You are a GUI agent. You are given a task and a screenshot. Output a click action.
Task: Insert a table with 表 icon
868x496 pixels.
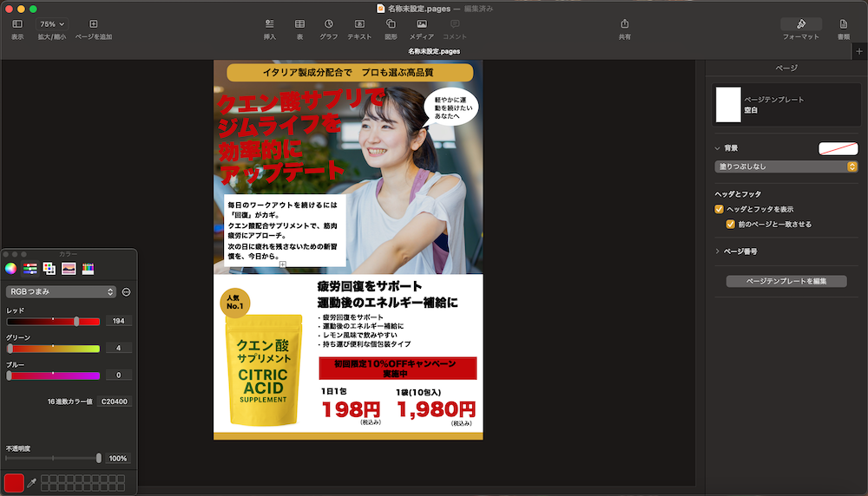pyautogui.click(x=299, y=24)
